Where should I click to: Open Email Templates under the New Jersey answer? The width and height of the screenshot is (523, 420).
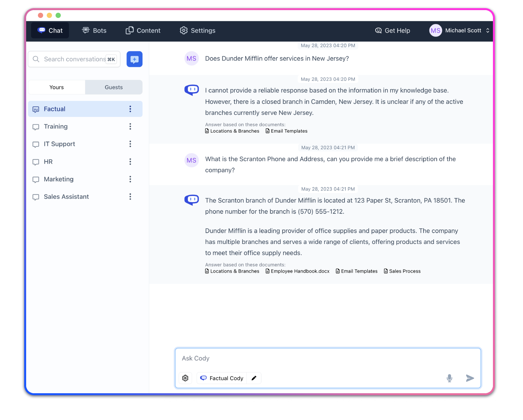point(286,131)
